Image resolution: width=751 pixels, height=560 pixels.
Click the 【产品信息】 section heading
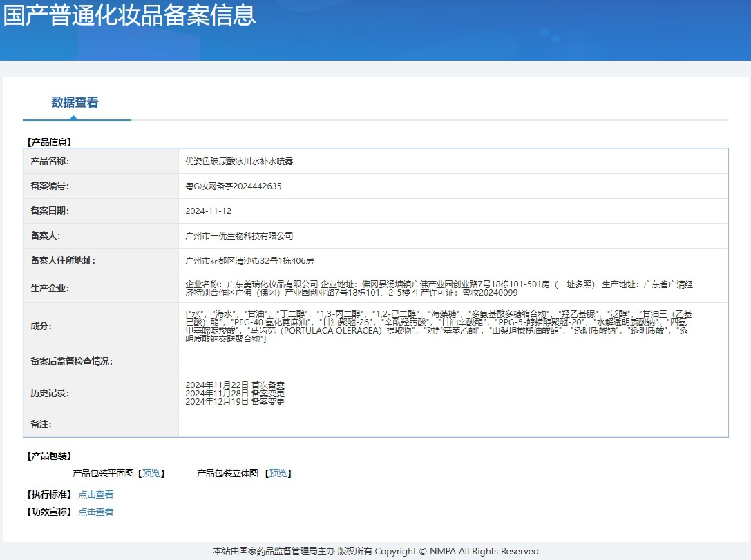pos(49,142)
